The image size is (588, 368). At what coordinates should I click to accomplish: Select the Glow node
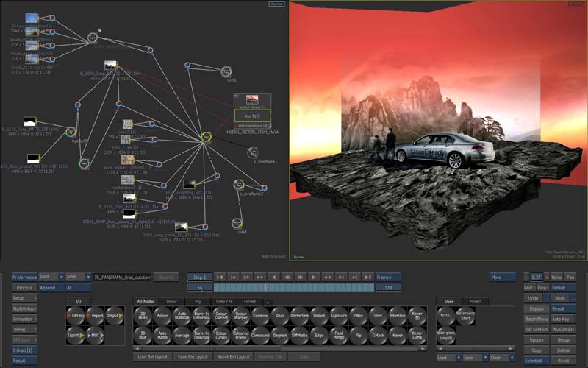[x=378, y=316]
